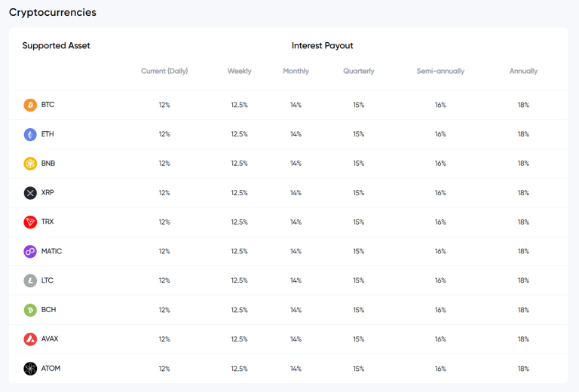The height and width of the screenshot is (392, 579).
Task: Click the black XRP coin icon
Action: pos(30,193)
